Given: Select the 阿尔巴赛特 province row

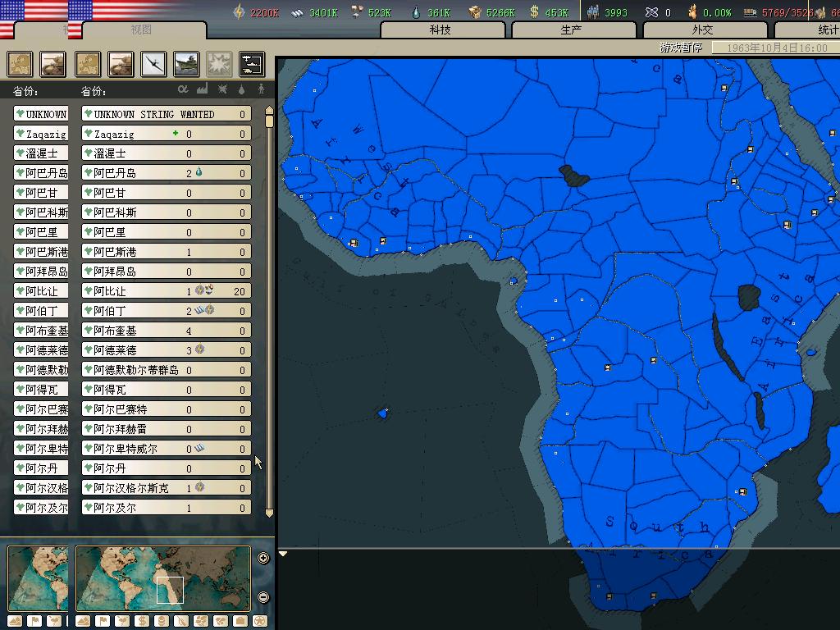Looking at the screenshot, I should [x=167, y=409].
